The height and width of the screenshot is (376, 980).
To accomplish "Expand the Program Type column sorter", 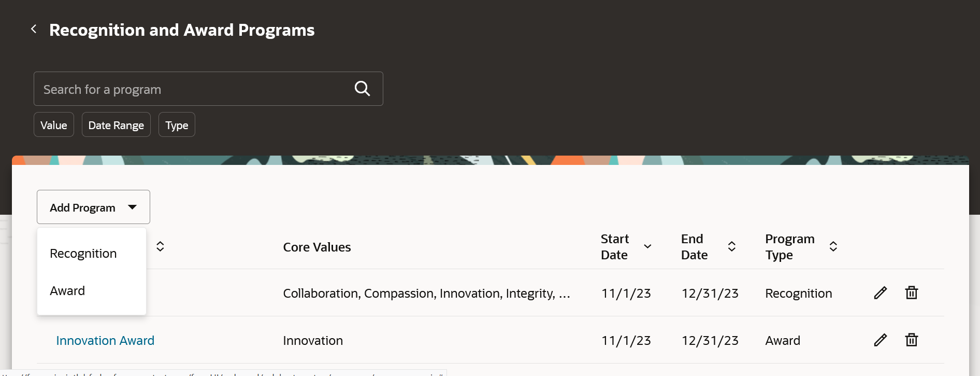I will coord(833,247).
